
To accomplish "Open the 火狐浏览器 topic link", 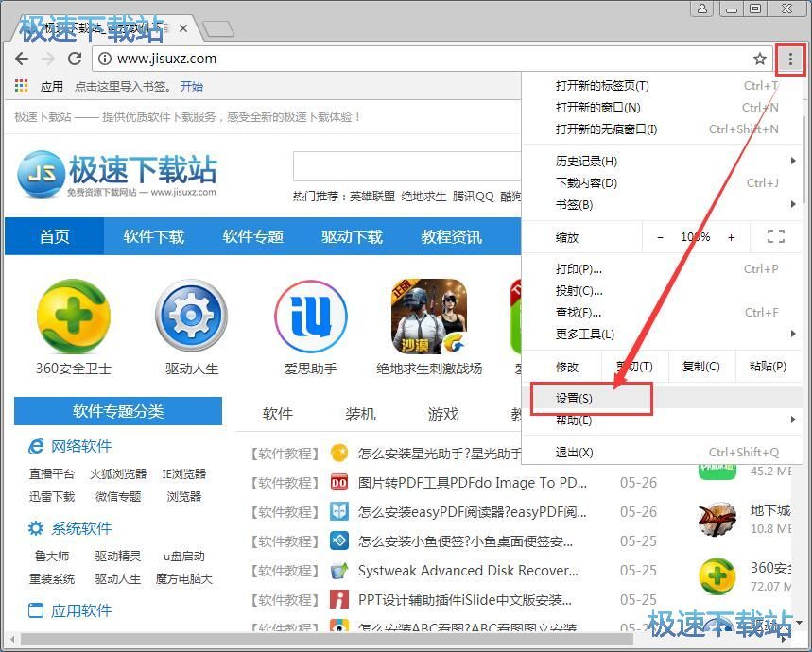I will click(x=118, y=473).
